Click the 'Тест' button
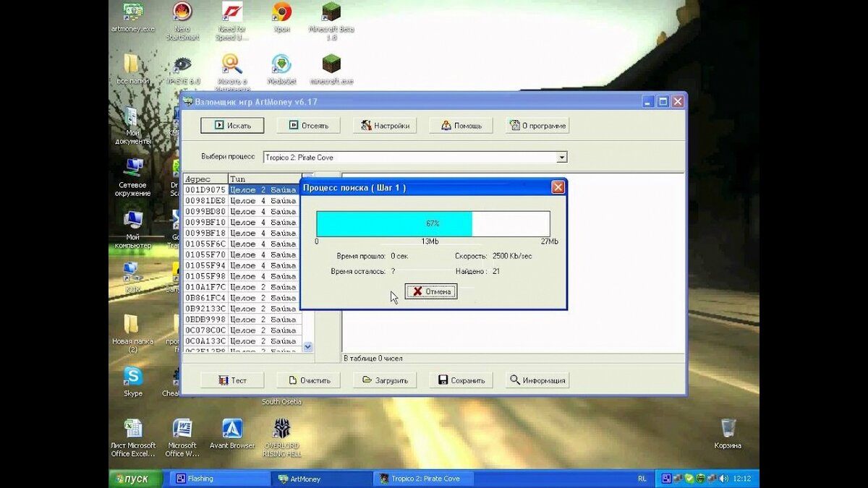 click(x=232, y=380)
